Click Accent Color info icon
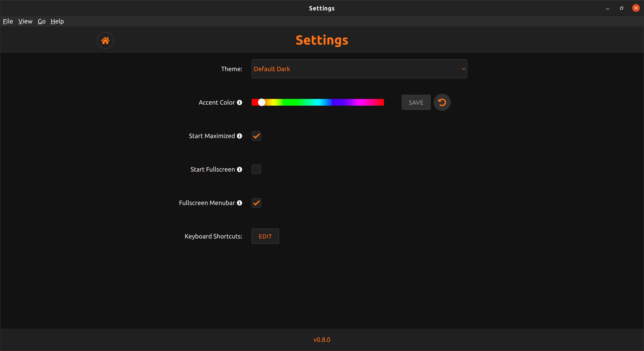The width and height of the screenshot is (644, 351). [239, 102]
